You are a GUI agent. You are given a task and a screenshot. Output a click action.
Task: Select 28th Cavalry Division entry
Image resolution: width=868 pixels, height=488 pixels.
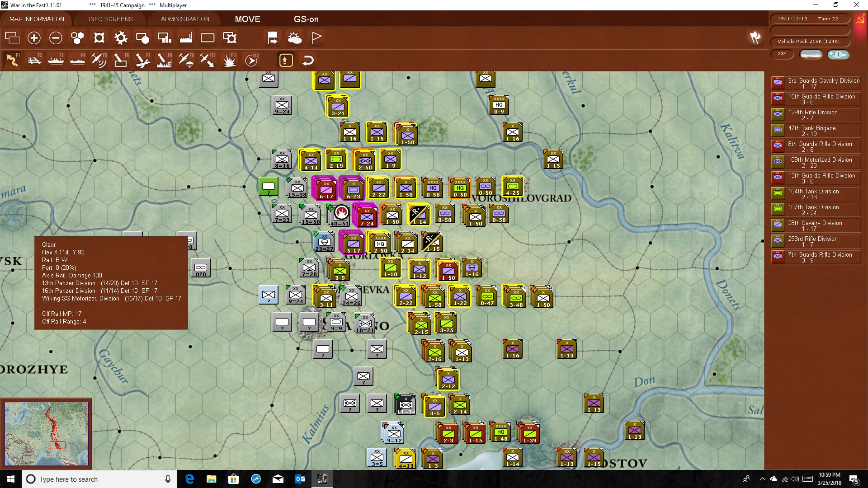816,225
